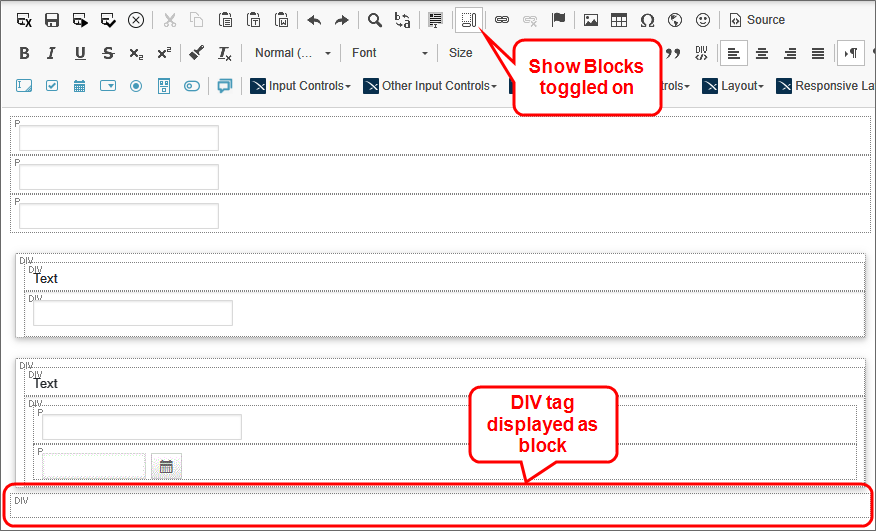The width and height of the screenshot is (876, 531).
Task: Open the Normal paragraph format dropdown
Action: coord(291,53)
